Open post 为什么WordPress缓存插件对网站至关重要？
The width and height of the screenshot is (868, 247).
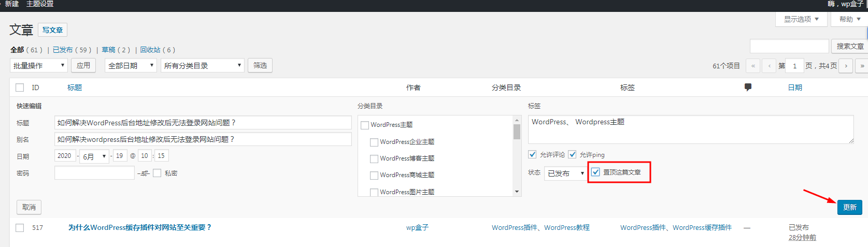(140, 227)
